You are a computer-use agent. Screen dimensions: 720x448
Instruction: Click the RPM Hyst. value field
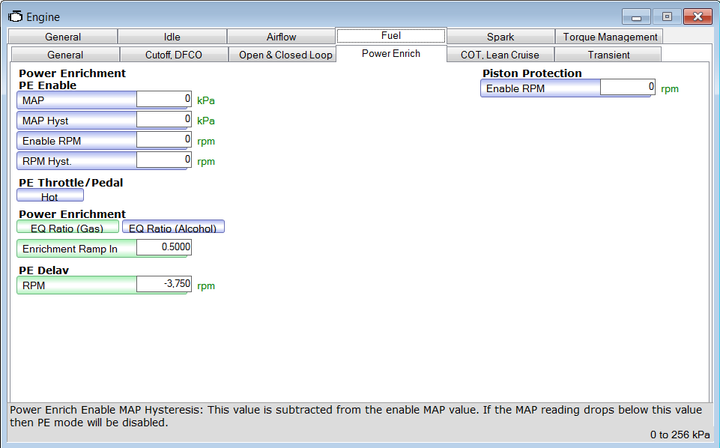pyautogui.click(x=163, y=160)
